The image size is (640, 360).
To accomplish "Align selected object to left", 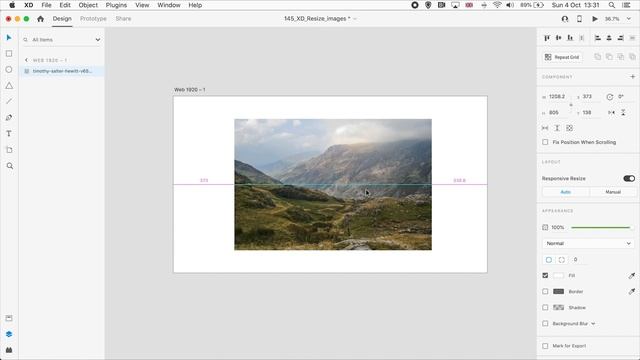I will [598, 38].
